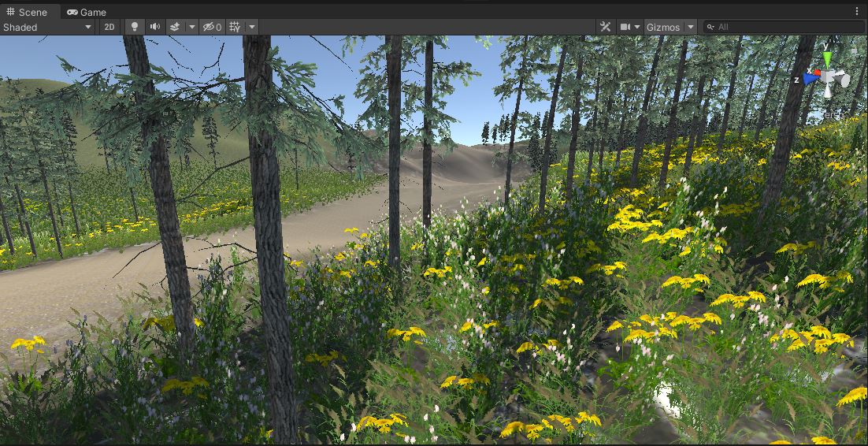Toggle scene lighting lightbulb icon
The width and height of the screenshot is (868, 446).
tap(134, 27)
